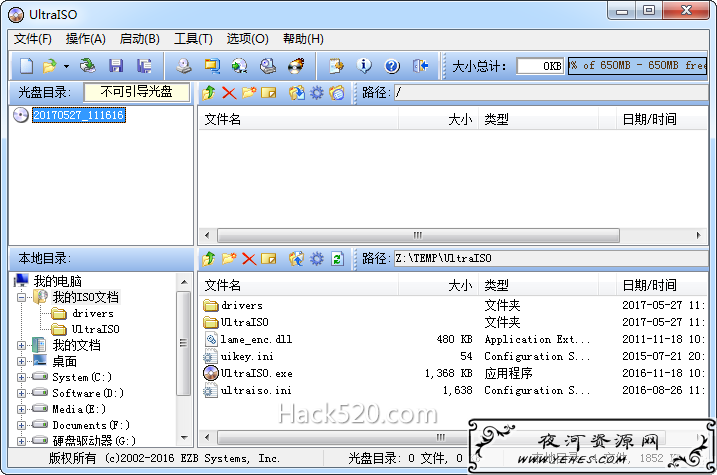Open the blue Info bubble icon
Screen dimensions: 717x475
(x=364, y=66)
